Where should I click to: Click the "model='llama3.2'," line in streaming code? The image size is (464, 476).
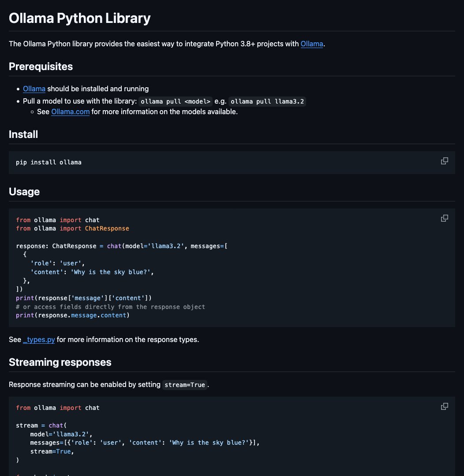tap(61, 435)
